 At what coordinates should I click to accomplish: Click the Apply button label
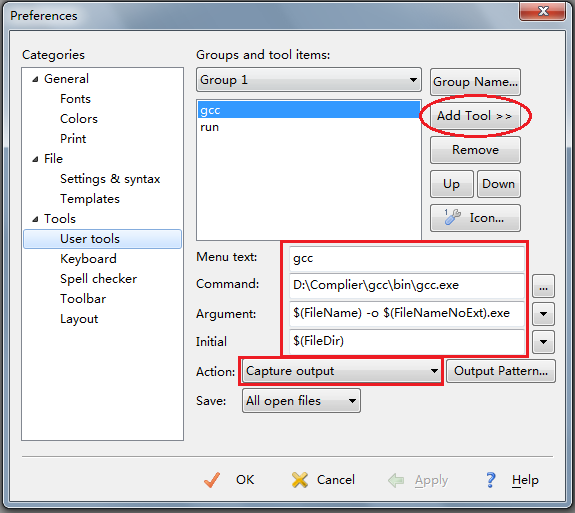tap(431, 480)
